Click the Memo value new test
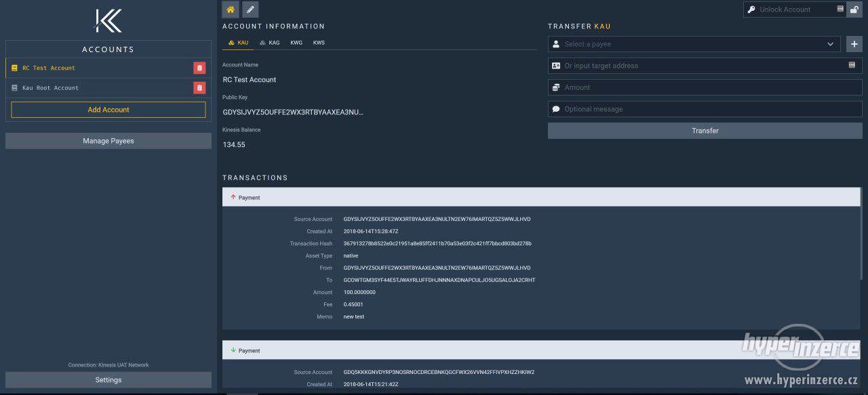The height and width of the screenshot is (395, 868). 354,316
